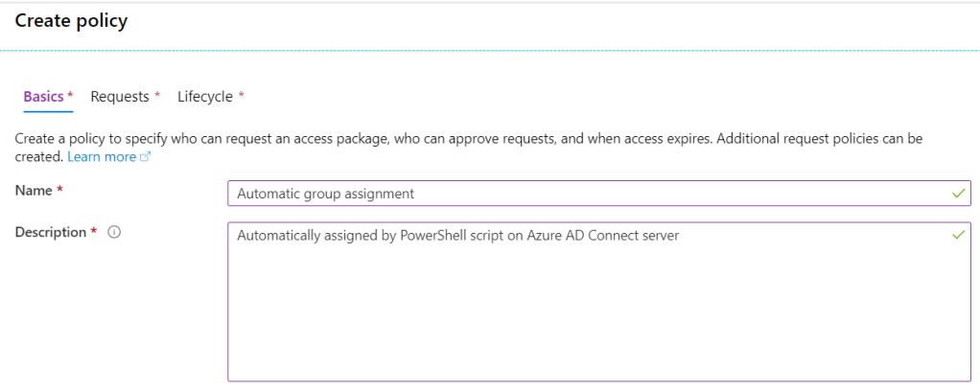Click the green checkmark in Description box
Viewport: 980px width, 392px height.
pos(958,234)
